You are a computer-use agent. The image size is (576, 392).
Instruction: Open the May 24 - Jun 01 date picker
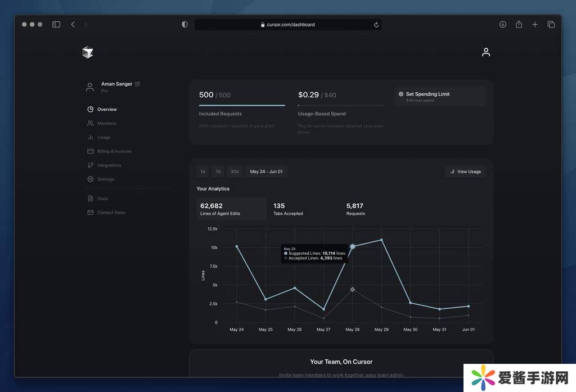click(x=266, y=172)
